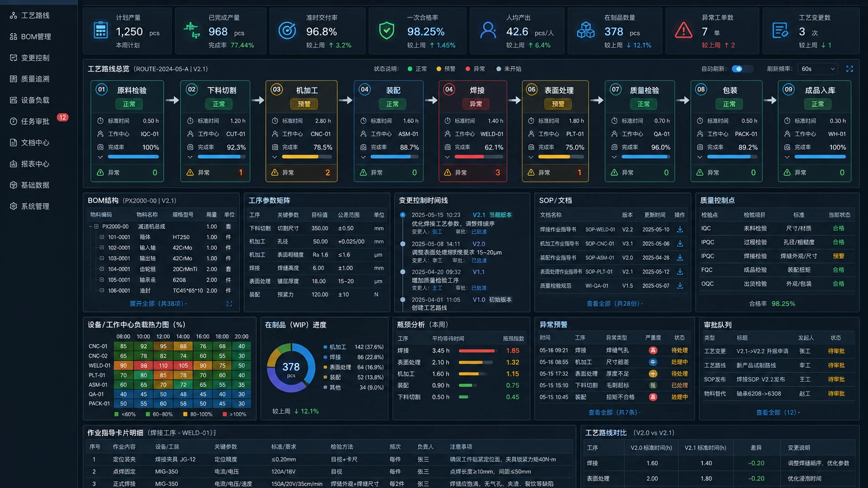Click the 成品入库 card 异常 warning icon
868x488 pixels.
click(x=787, y=173)
